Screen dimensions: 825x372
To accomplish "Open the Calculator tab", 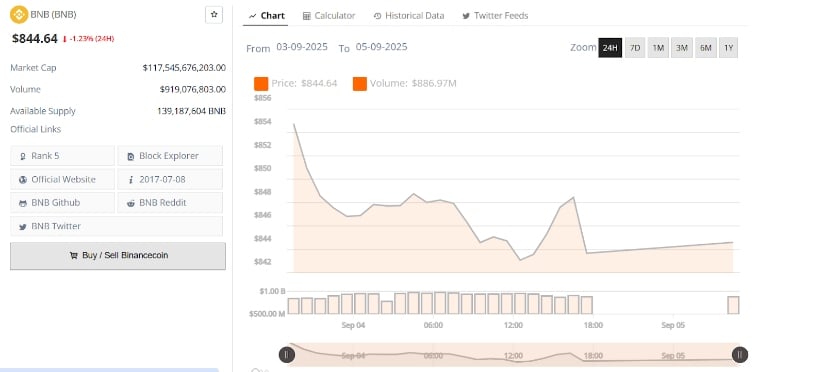I will click(329, 16).
